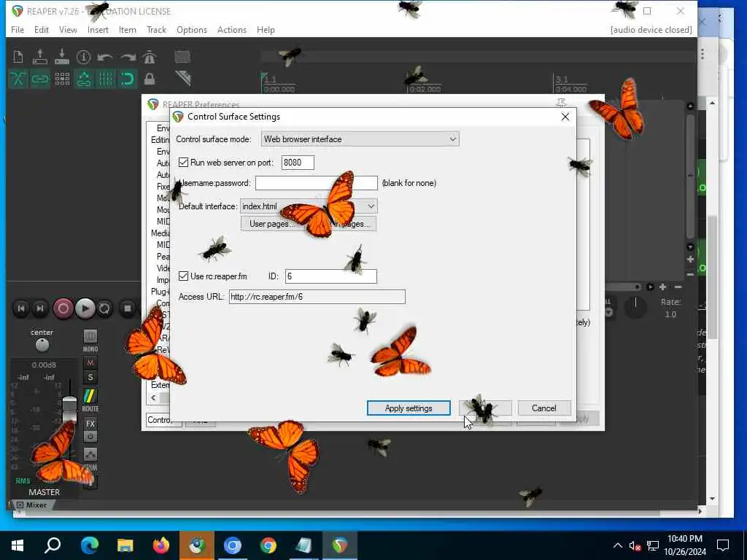Click the master volume fader handle

coord(69,408)
